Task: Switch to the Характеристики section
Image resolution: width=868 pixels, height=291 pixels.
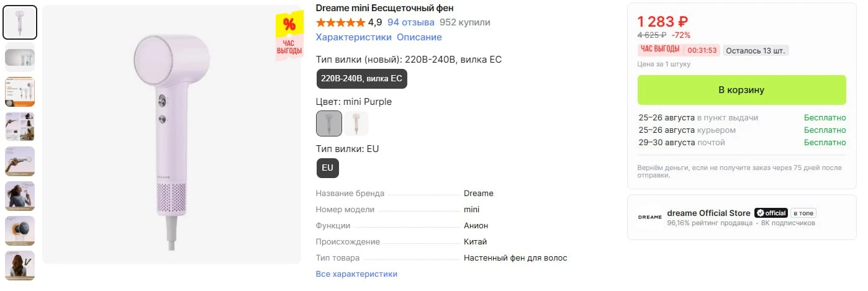Action: click(354, 37)
